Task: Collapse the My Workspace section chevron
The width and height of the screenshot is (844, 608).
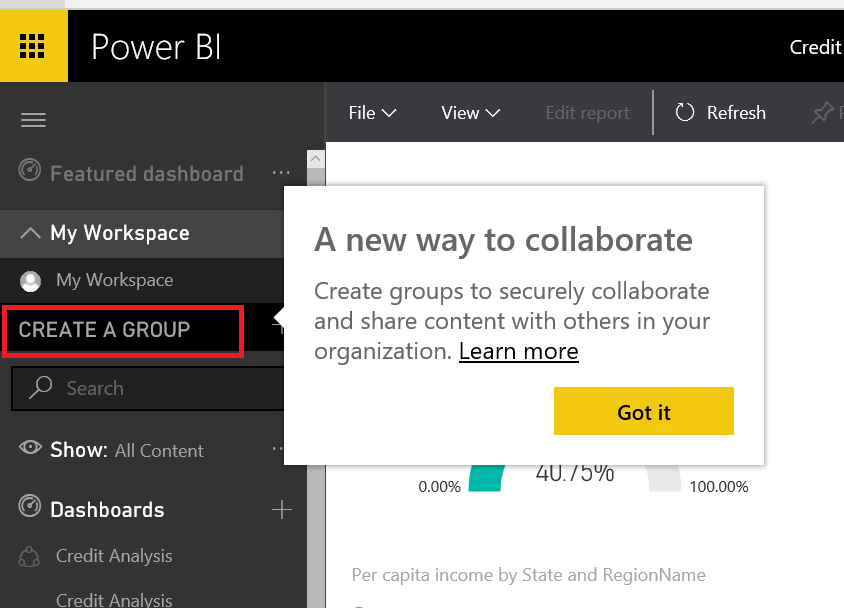Action: point(29,233)
